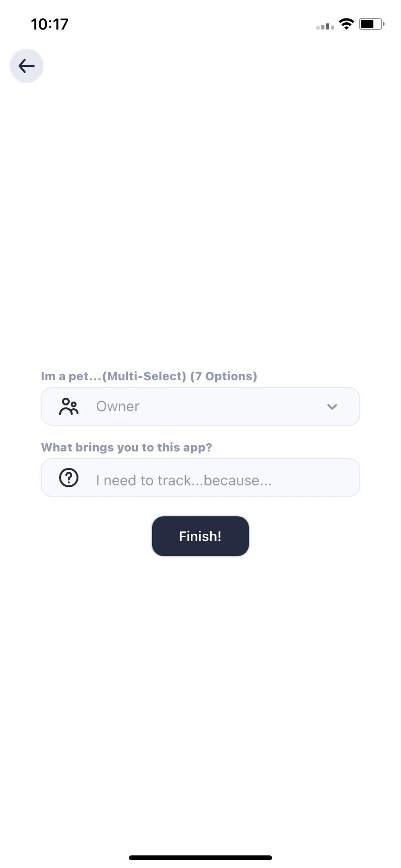Select the Owner placeholder text in combo box
The height and width of the screenshot is (868, 401).
(118, 406)
